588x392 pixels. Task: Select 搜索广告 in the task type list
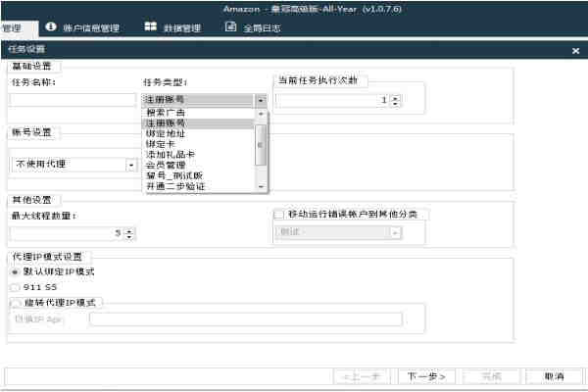[198, 113]
